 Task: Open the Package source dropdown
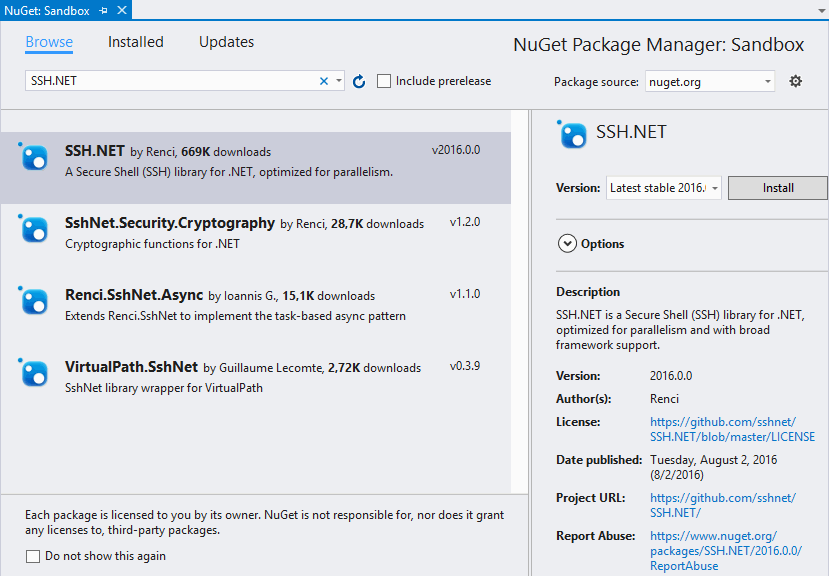coord(709,81)
